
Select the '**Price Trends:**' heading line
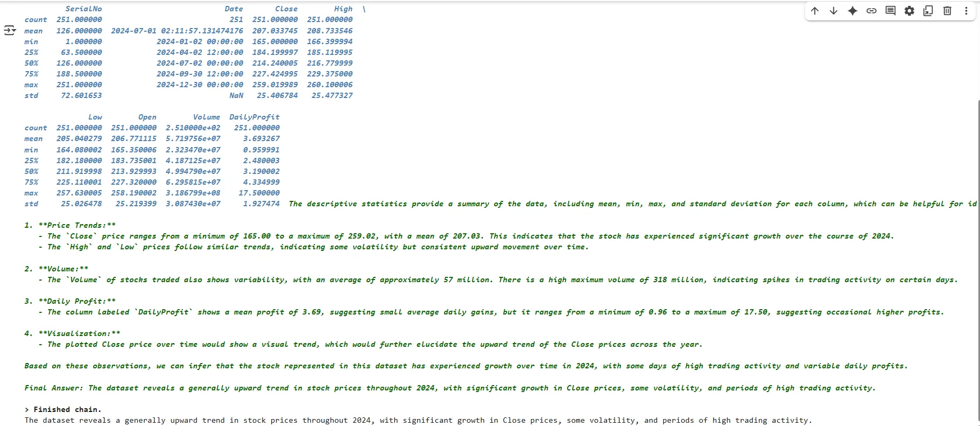click(x=70, y=225)
